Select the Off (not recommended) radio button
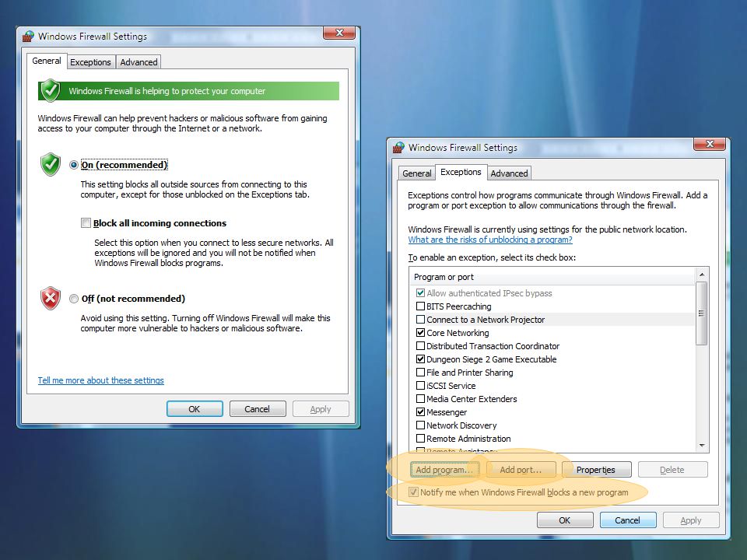The image size is (747, 560). tap(73, 299)
